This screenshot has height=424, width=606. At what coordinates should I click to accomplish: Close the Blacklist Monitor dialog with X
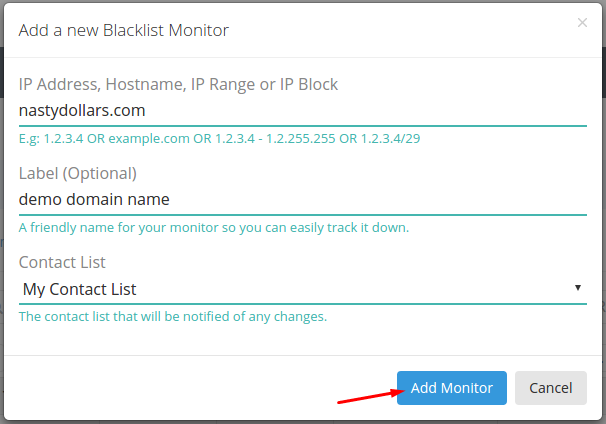[x=582, y=23]
